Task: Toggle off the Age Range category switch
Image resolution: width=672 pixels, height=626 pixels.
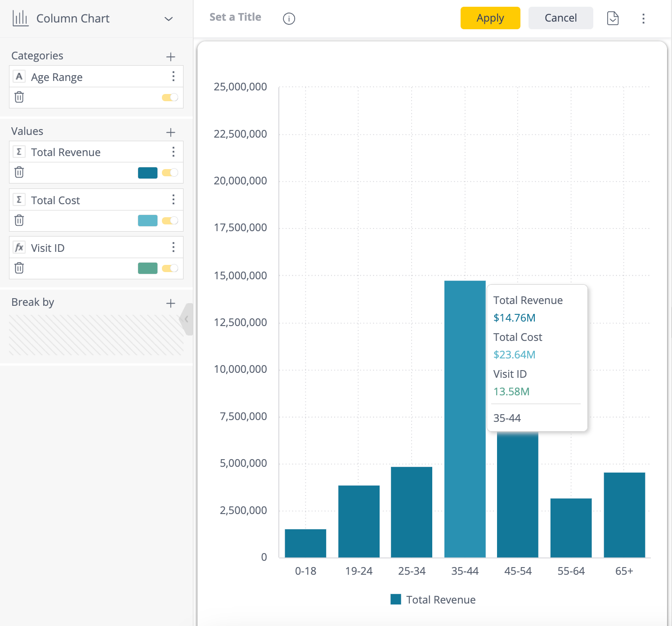Action: click(x=170, y=98)
